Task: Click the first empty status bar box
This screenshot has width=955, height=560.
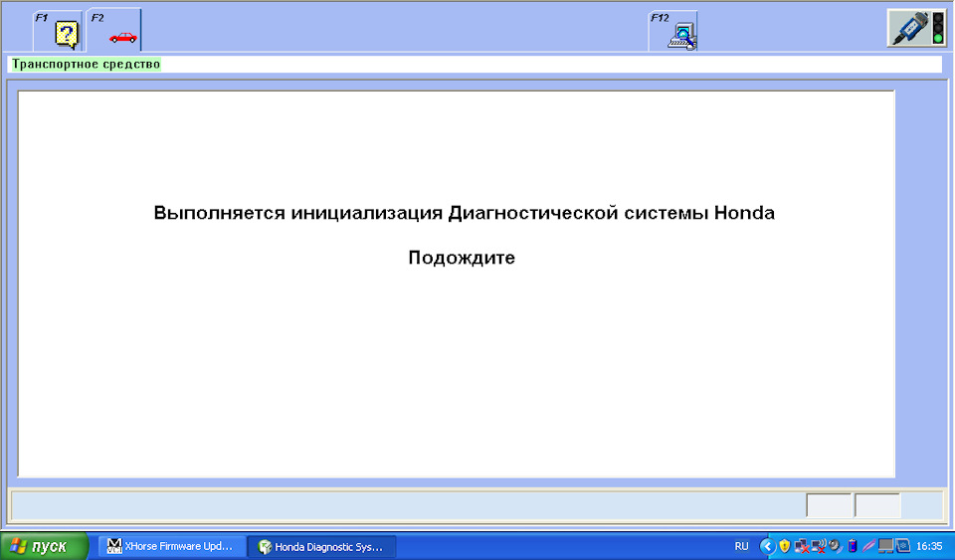Action: (x=829, y=506)
